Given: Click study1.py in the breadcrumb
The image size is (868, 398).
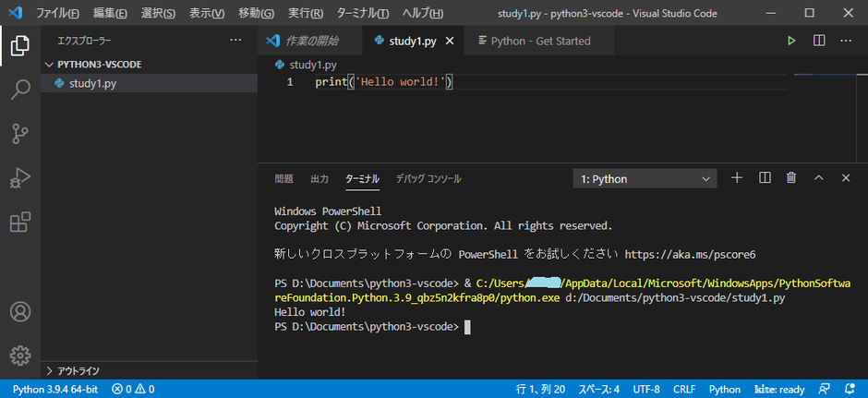Looking at the screenshot, I should pos(313,65).
